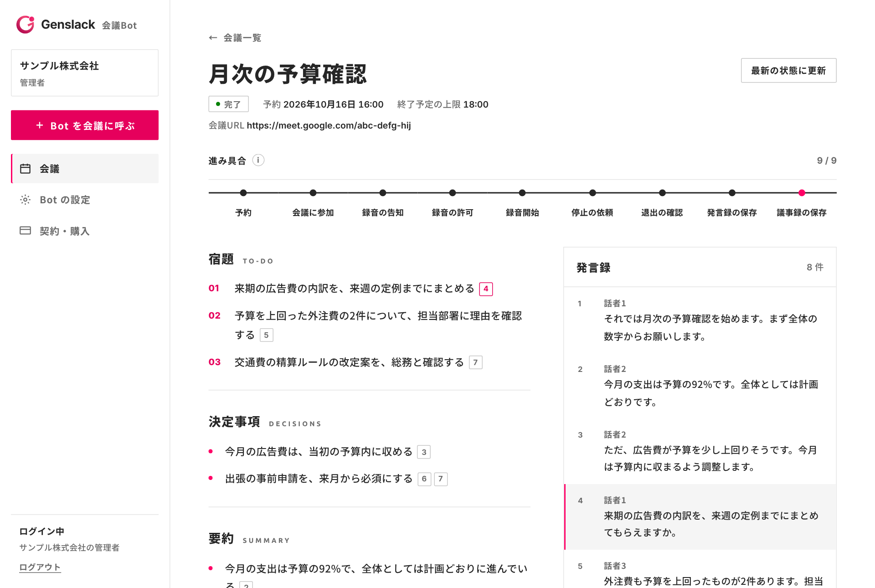Click the Bot を会議に呼ぶ button

[85, 125]
